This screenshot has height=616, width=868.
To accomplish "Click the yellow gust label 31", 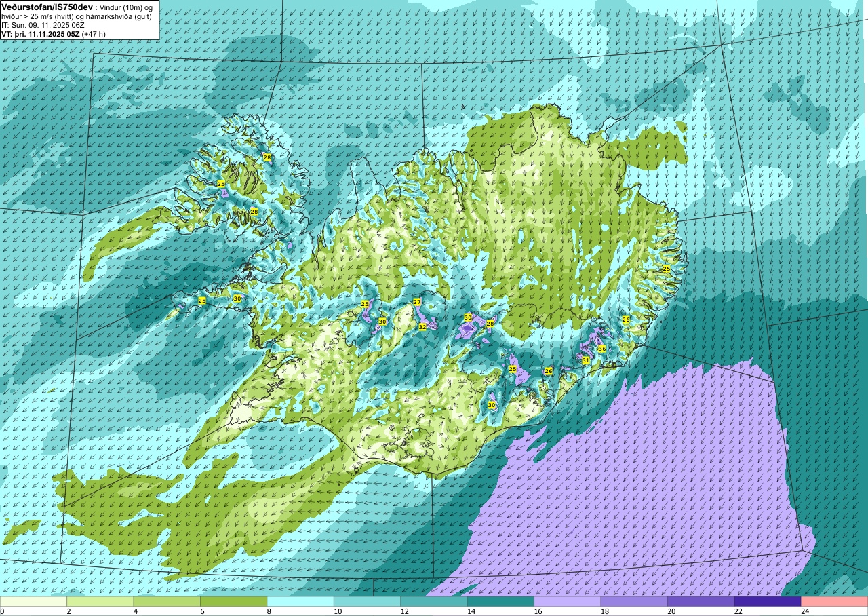I will pos(585,360).
